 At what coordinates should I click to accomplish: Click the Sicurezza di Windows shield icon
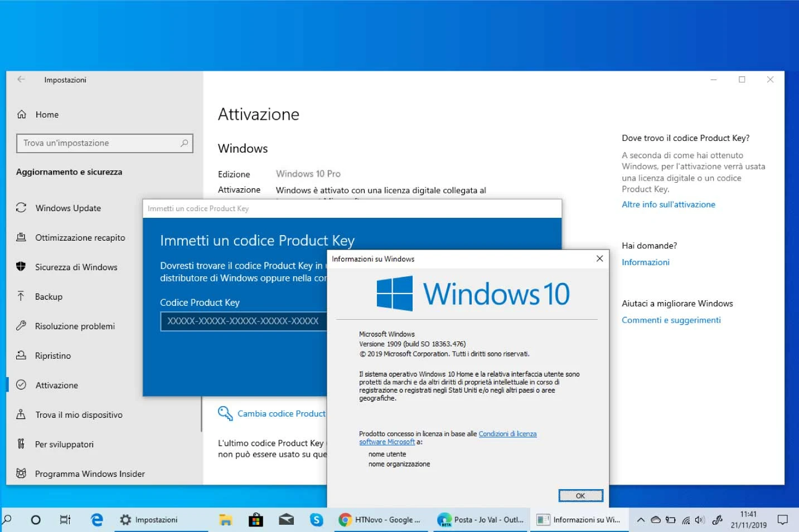(21, 267)
